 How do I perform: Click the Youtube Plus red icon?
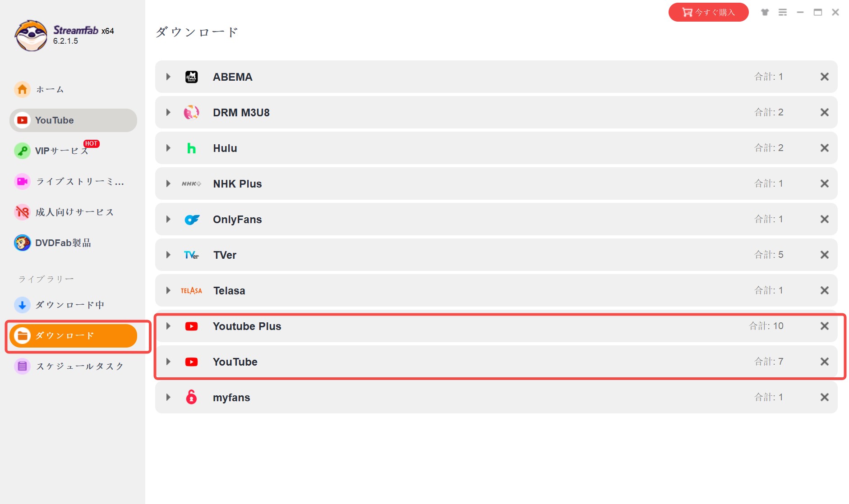click(191, 326)
